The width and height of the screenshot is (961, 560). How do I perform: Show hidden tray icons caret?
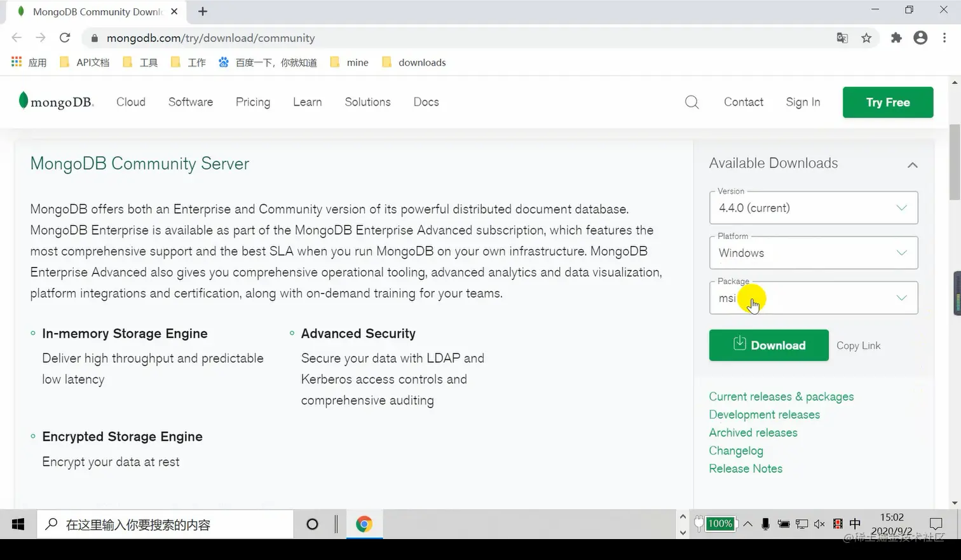click(748, 524)
